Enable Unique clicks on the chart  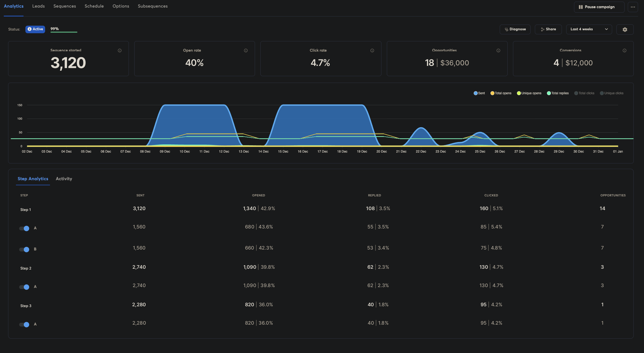pos(612,93)
